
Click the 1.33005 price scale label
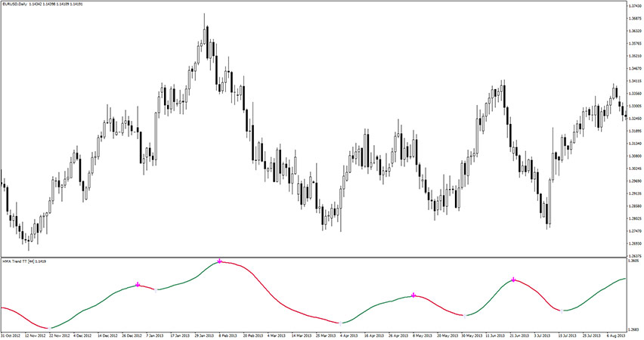(636, 106)
